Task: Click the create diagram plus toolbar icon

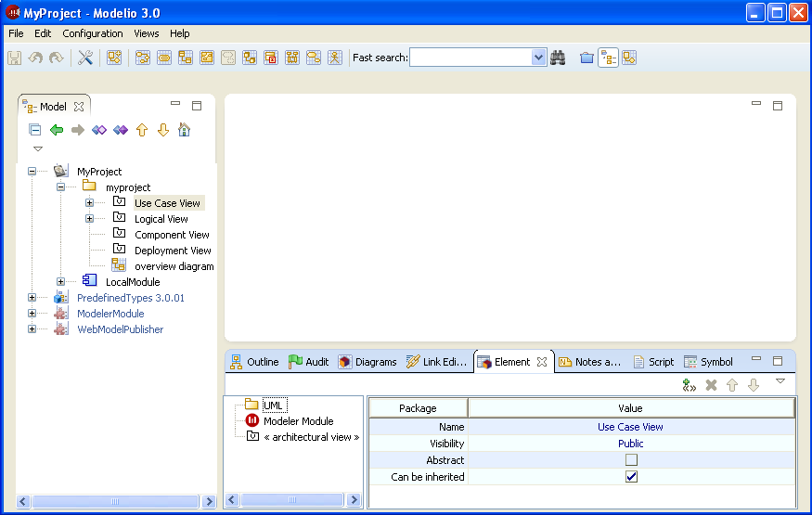Action: (114, 58)
